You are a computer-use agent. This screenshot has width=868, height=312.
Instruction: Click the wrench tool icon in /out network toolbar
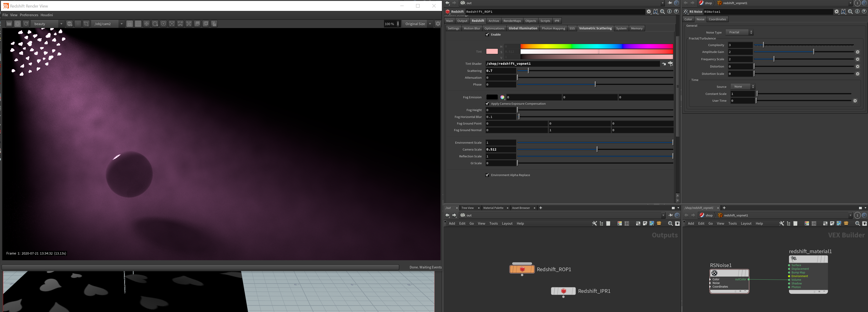point(594,224)
